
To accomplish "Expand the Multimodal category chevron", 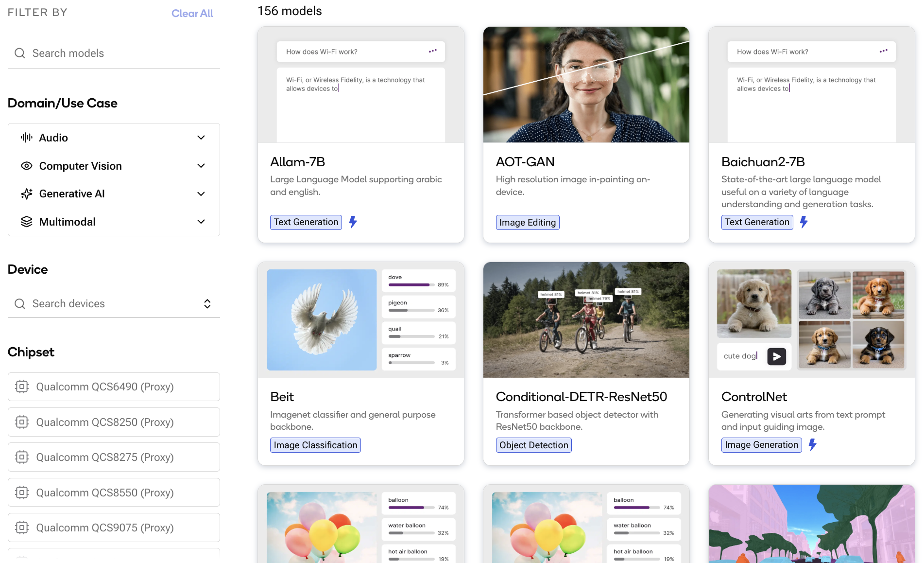I will [x=201, y=222].
